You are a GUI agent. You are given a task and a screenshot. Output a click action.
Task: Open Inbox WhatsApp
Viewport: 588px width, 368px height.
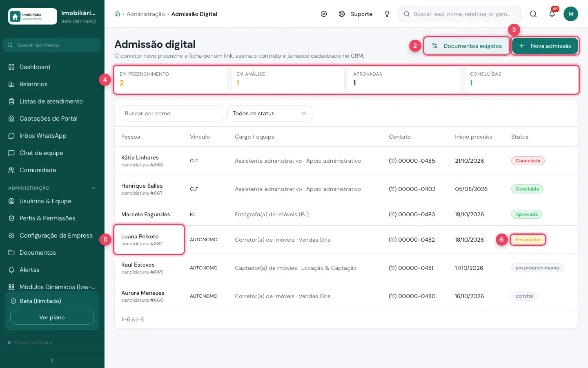52,136
